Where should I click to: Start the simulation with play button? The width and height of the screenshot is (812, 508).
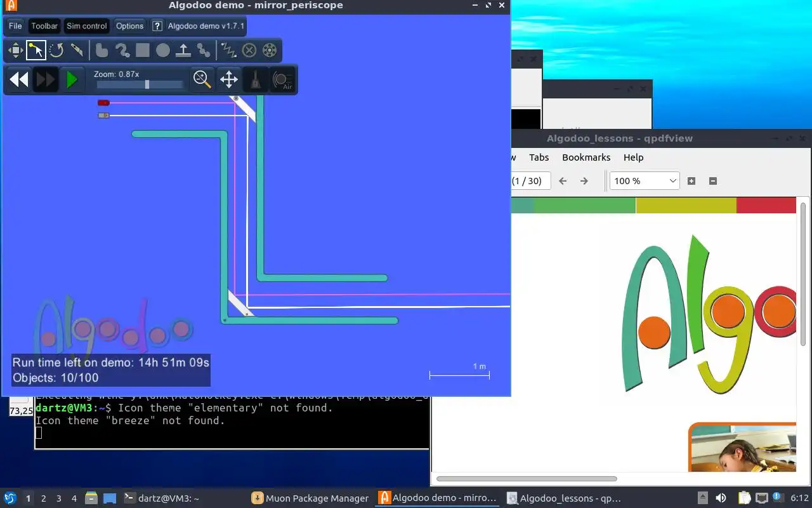click(x=72, y=79)
